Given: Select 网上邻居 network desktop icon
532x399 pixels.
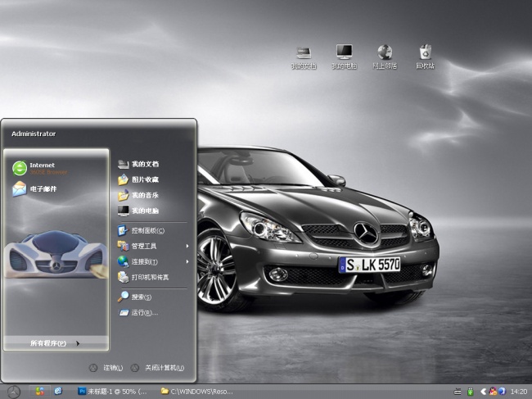Looking at the screenshot, I should 385,57.
